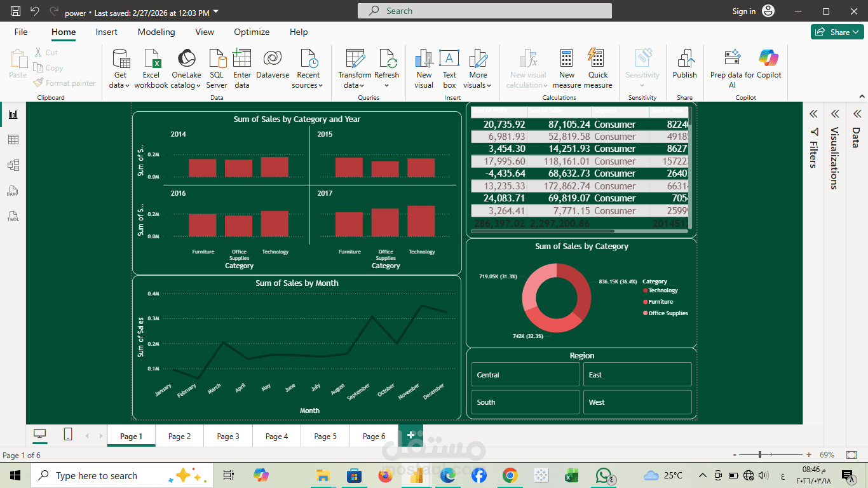Toggle the West region filter

point(637,402)
